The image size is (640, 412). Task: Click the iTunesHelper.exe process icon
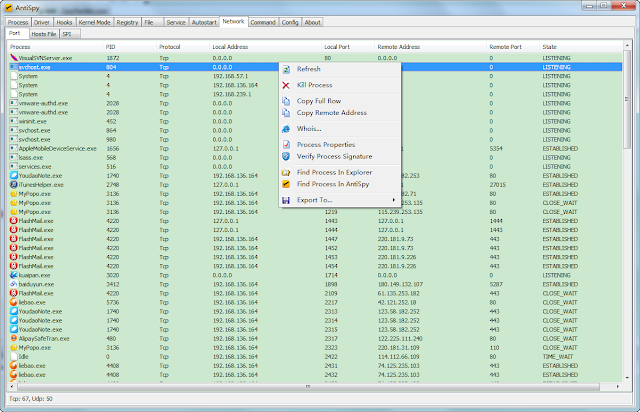pyautogui.click(x=14, y=185)
